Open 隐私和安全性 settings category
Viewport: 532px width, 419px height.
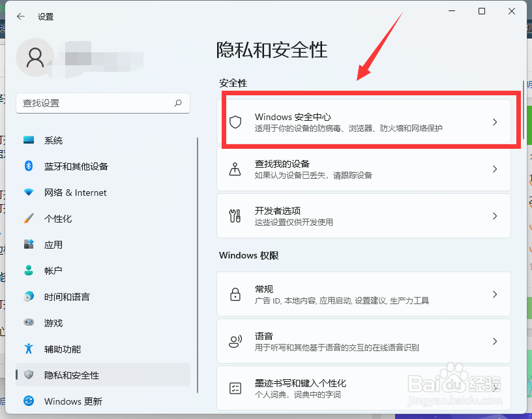click(103, 375)
